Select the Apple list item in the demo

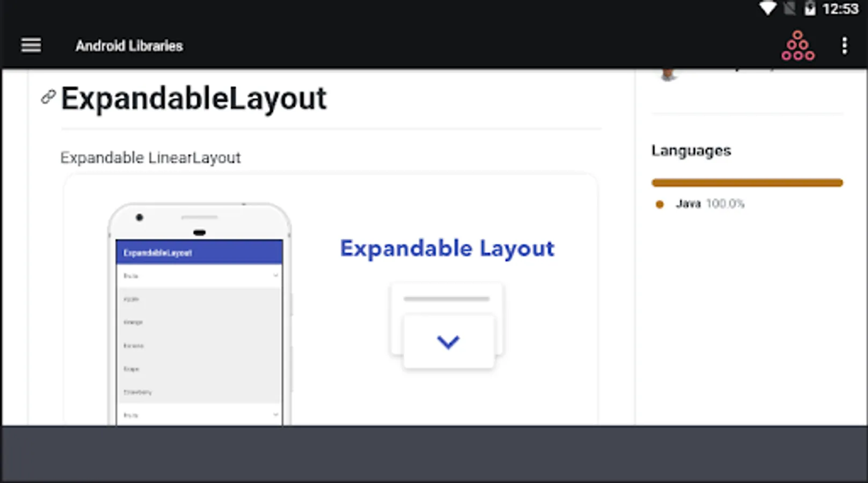[199, 299]
